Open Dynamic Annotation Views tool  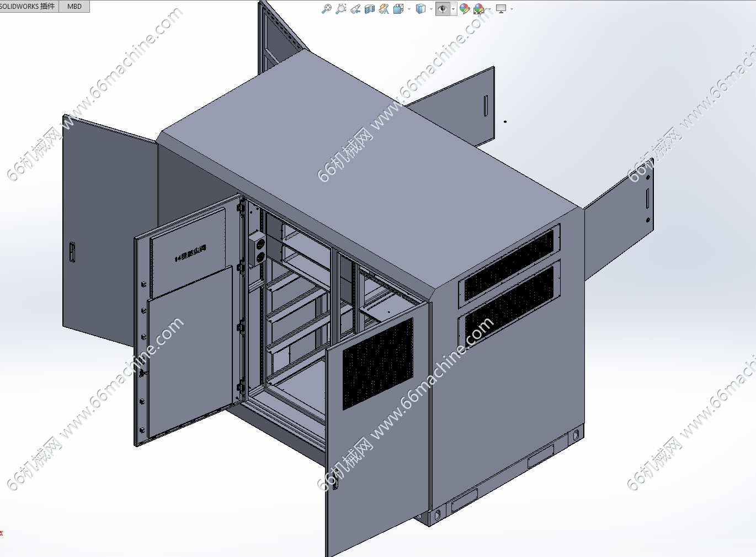click(384, 9)
